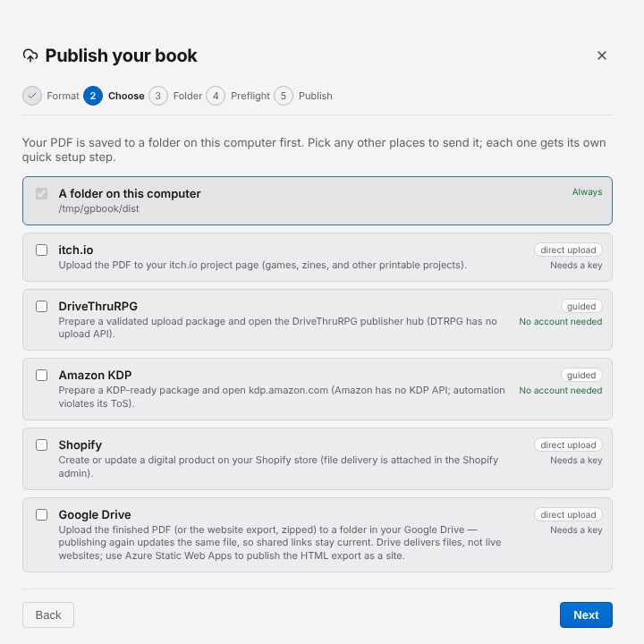Enable the itch.io checkbox
Viewport: 644px width, 644px height.
click(41, 250)
